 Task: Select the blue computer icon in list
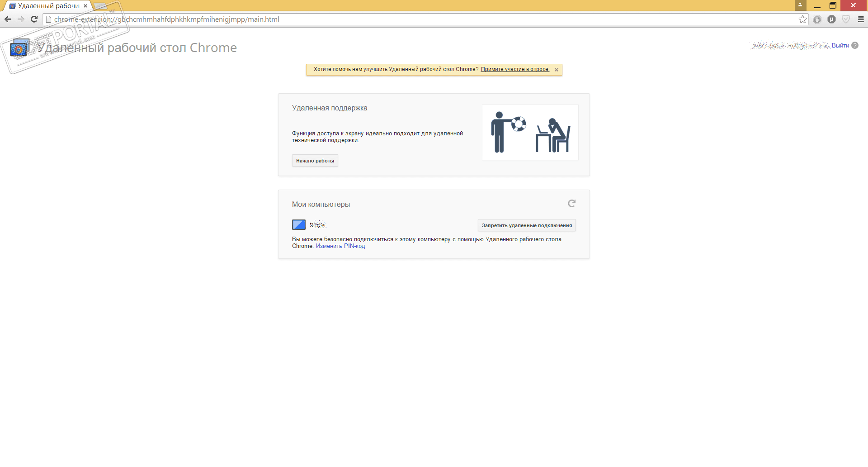(x=299, y=224)
